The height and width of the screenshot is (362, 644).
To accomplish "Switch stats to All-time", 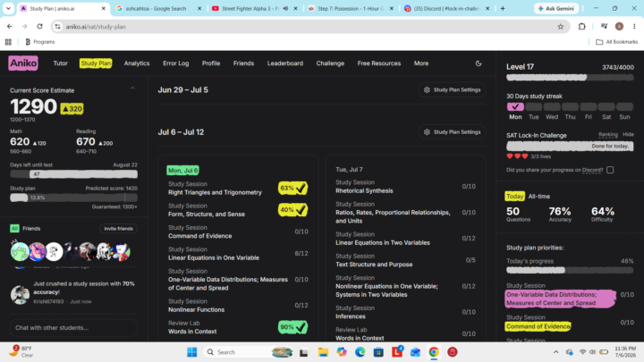I will (538, 196).
